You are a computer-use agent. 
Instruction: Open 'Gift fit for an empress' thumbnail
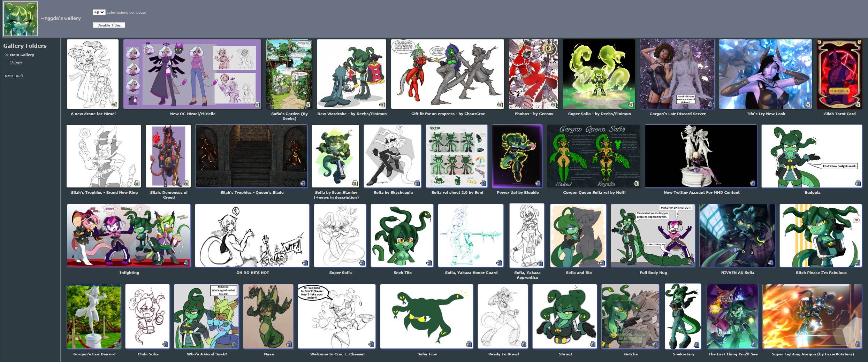(448, 74)
